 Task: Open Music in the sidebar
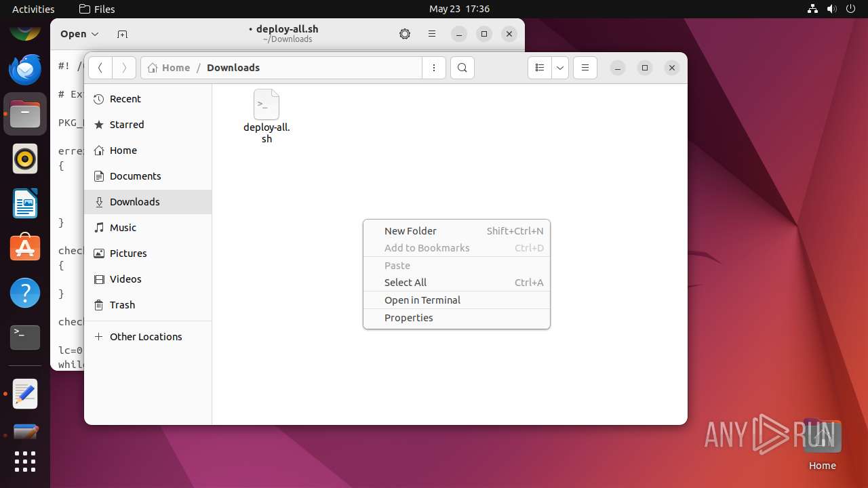(x=148, y=228)
